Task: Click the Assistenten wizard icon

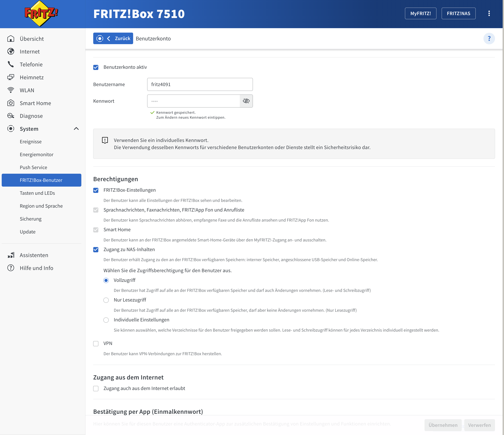Action: pos(11,255)
